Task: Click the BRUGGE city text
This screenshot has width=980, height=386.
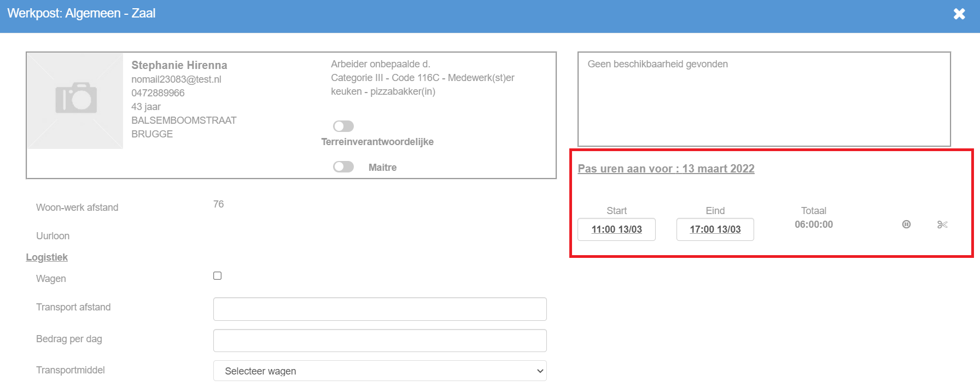Action: click(x=152, y=134)
